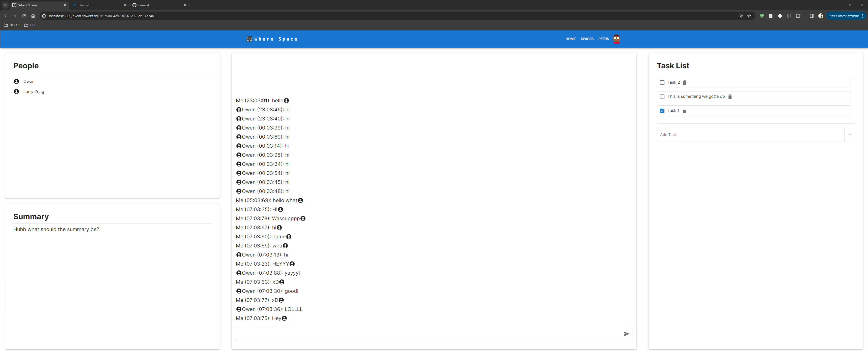Bookmark this page with star icon
Screen dimensions: 868x351
click(749, 16)
